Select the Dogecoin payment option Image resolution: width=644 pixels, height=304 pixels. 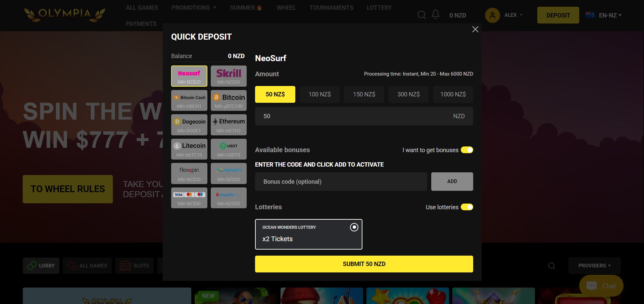tap(189, 125)
